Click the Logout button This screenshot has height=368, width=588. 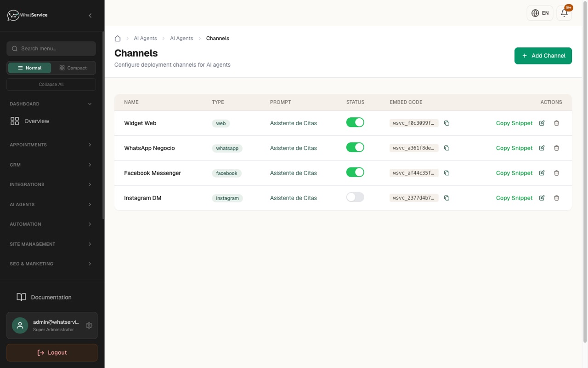[x=52, y=352]
